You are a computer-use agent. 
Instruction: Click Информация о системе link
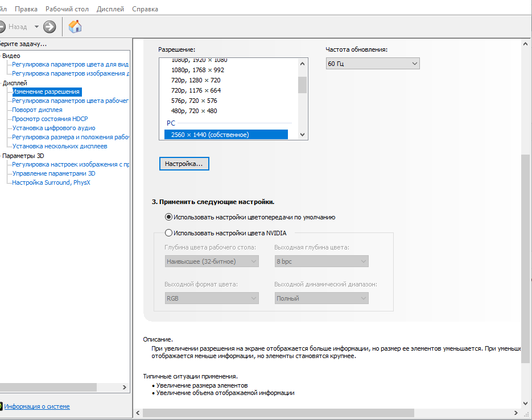[x=36, y=406]
